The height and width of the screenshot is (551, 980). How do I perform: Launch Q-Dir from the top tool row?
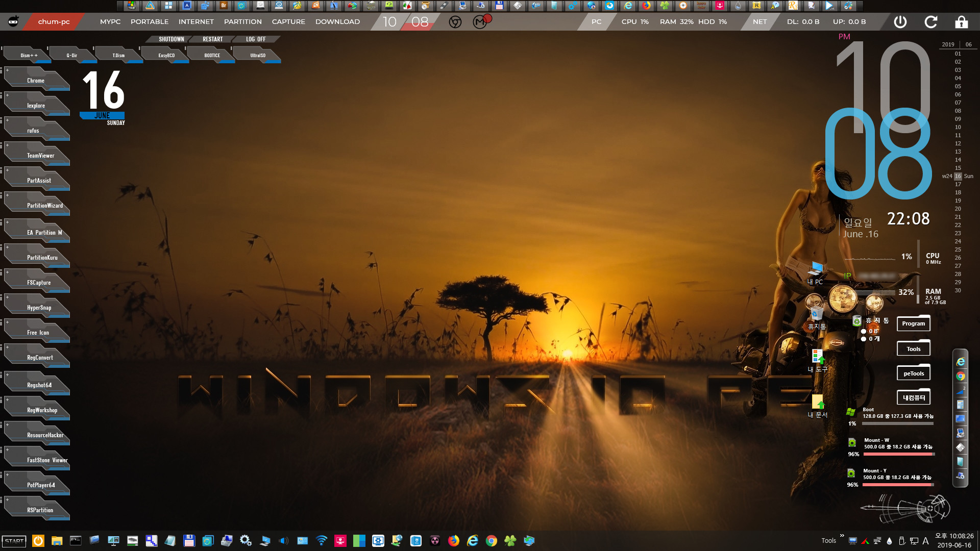point(72,55)
